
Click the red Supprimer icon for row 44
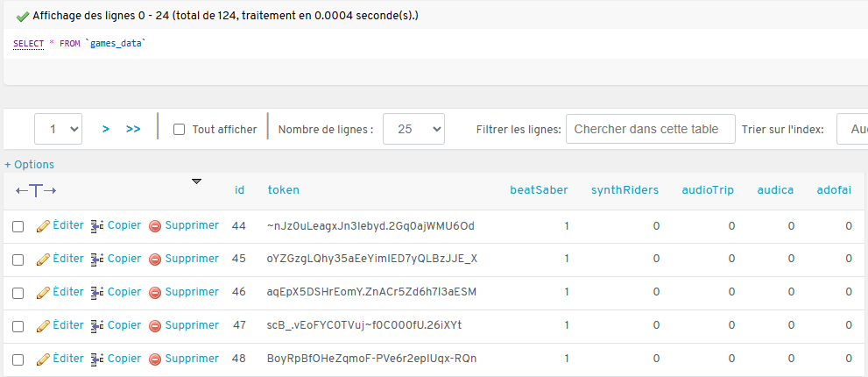click(x=155, y=227)
